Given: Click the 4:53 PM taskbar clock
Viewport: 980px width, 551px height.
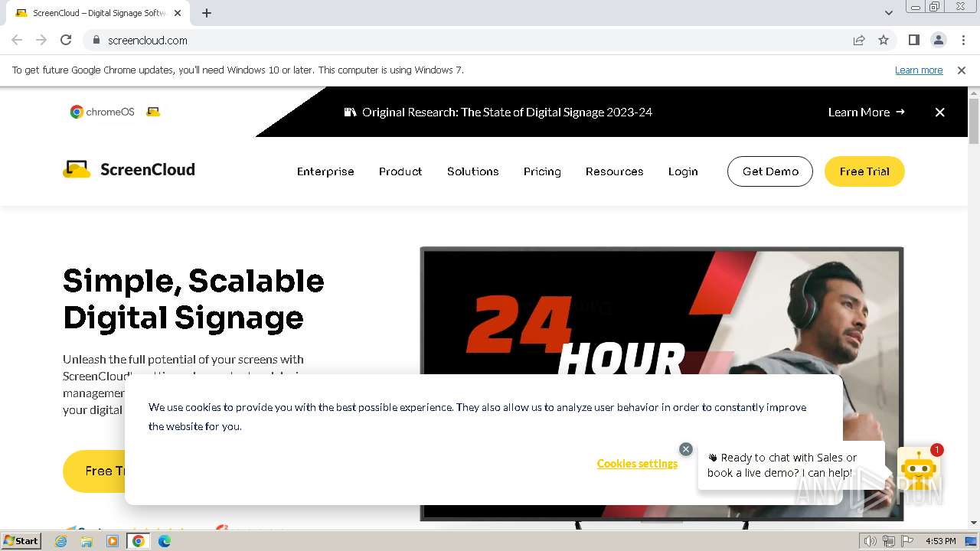Looking at the screenshot, I should 940,541.
